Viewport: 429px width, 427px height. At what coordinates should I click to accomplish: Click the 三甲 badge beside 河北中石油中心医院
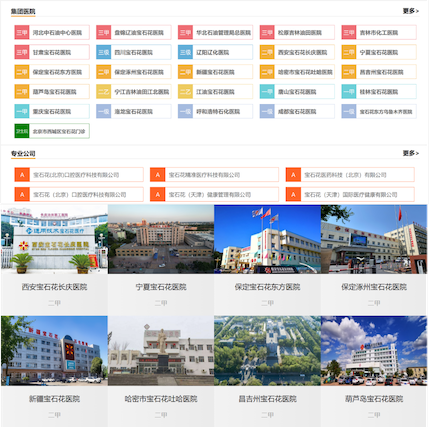22,32
